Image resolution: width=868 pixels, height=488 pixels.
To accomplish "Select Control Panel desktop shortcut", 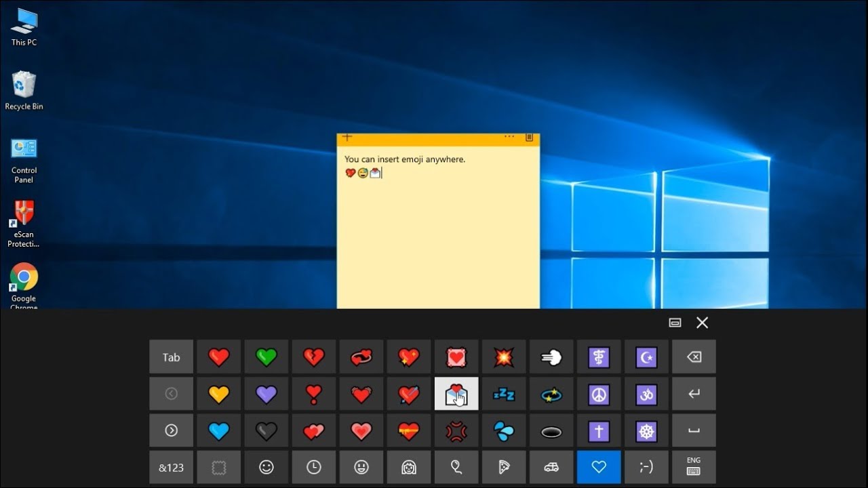I will [x=24, y=161].
